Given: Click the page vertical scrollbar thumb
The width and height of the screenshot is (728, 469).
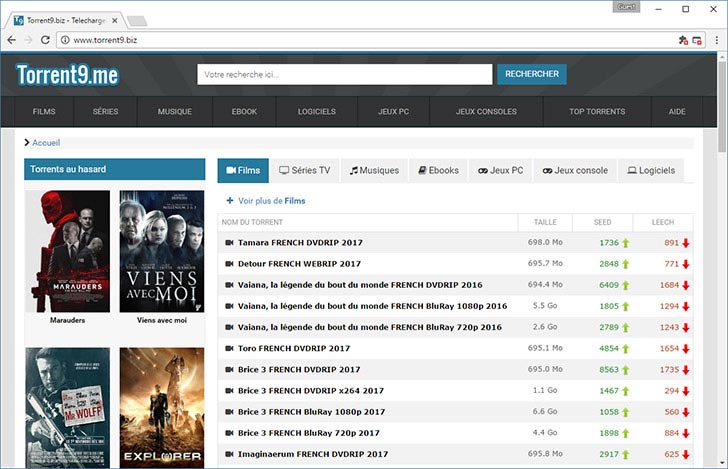Looking at the screenshot, I should (722, 106).
